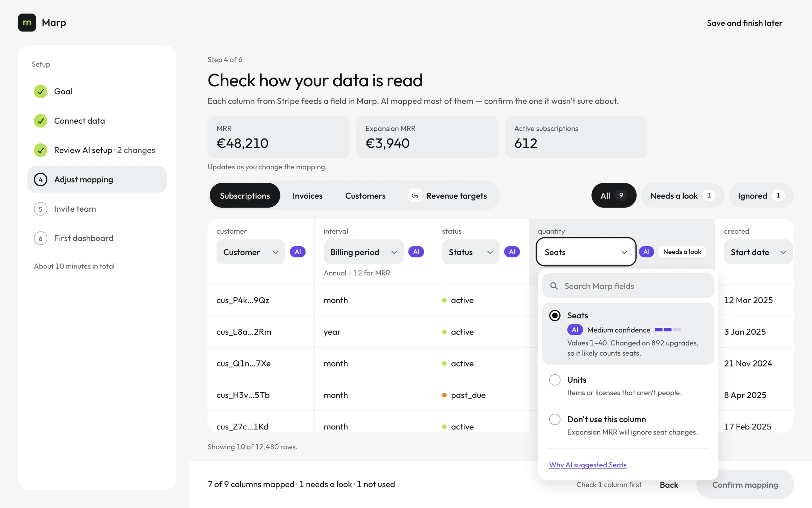The image size is (812, 508).
Task: Open Why AI suggested Seats link
Action: click(588, 465)
